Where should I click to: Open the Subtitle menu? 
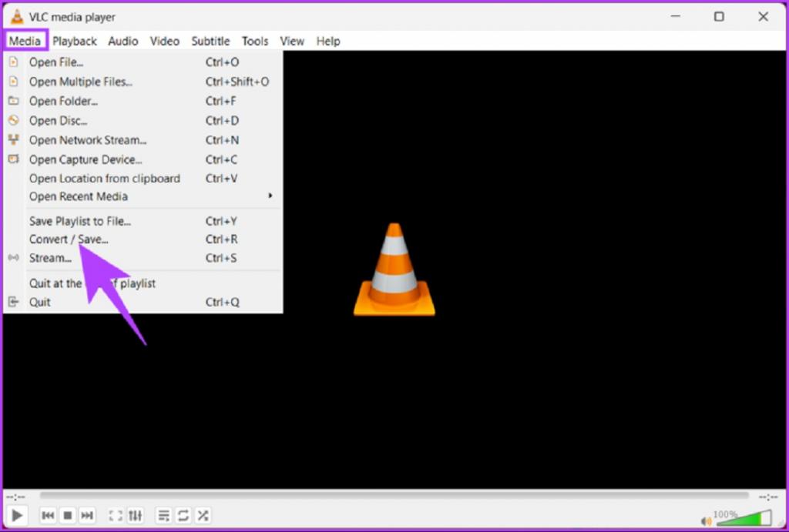[x=210, y=41]
